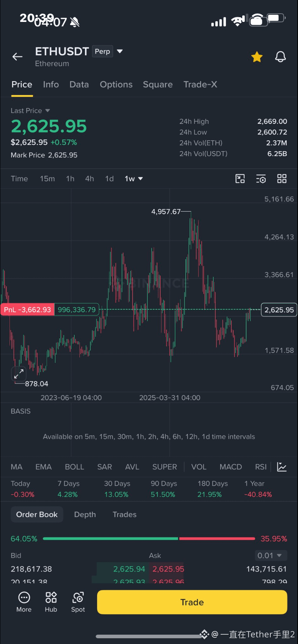
Task: Open the 1w interval dropdown
Action: [134, 179]
